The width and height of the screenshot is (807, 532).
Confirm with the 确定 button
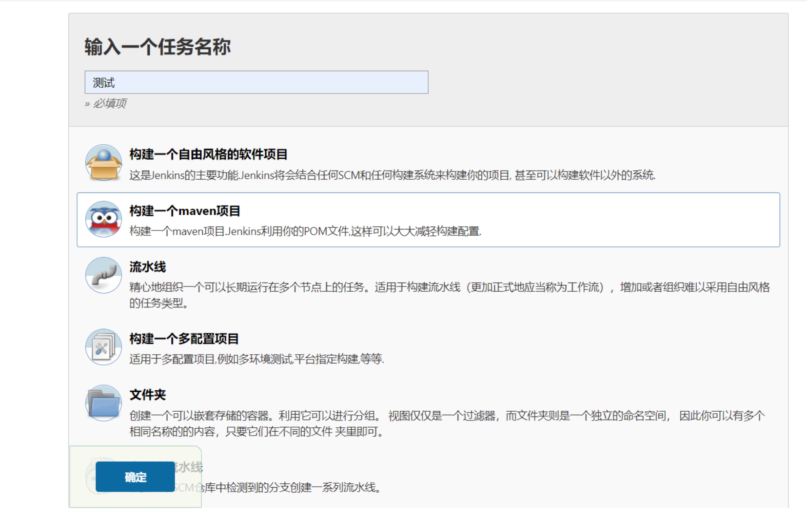click(x=135, y=477)
